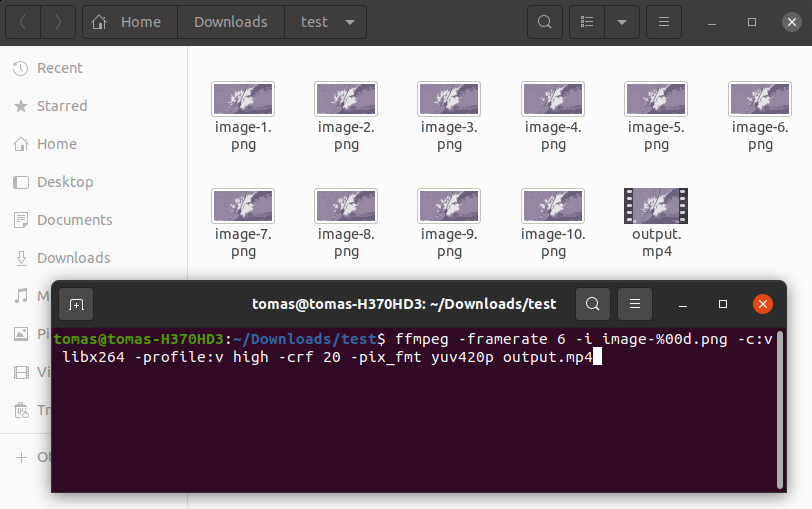Open terminal search
The height and width of the screenshot is (509, 812).
pos(593,304)
